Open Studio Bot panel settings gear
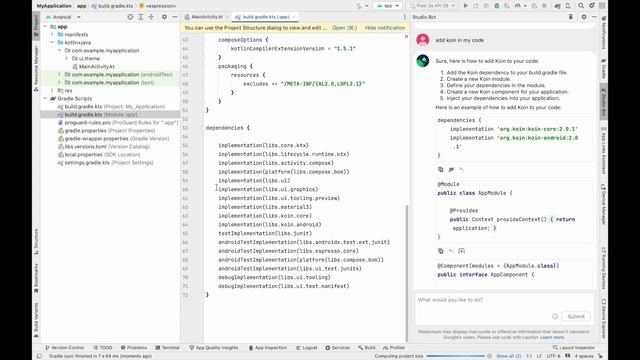Image resolution: width=640 pixels, height=360 pixels. (x=584, y=17)
